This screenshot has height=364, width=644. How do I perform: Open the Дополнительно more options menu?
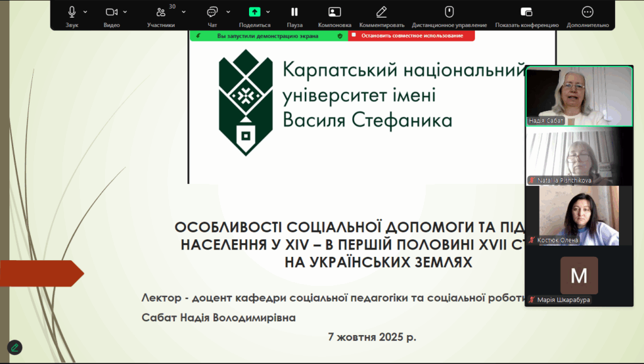pos(587,12)
